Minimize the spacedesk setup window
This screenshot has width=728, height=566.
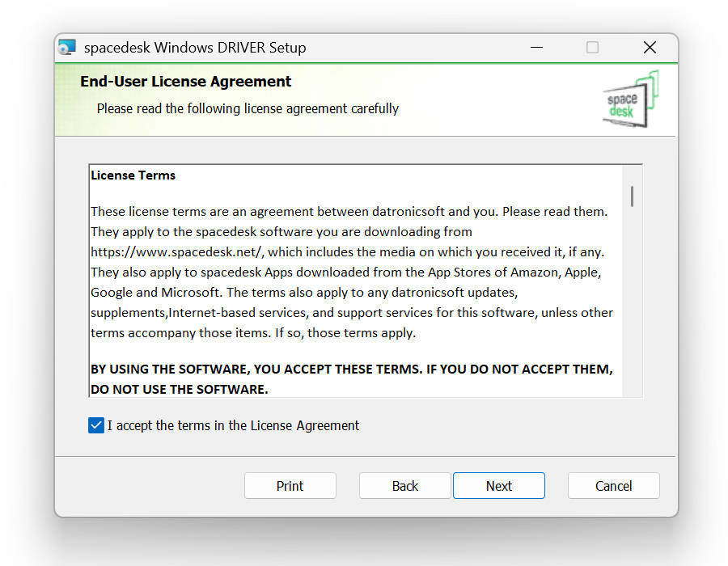click(536, 48)
